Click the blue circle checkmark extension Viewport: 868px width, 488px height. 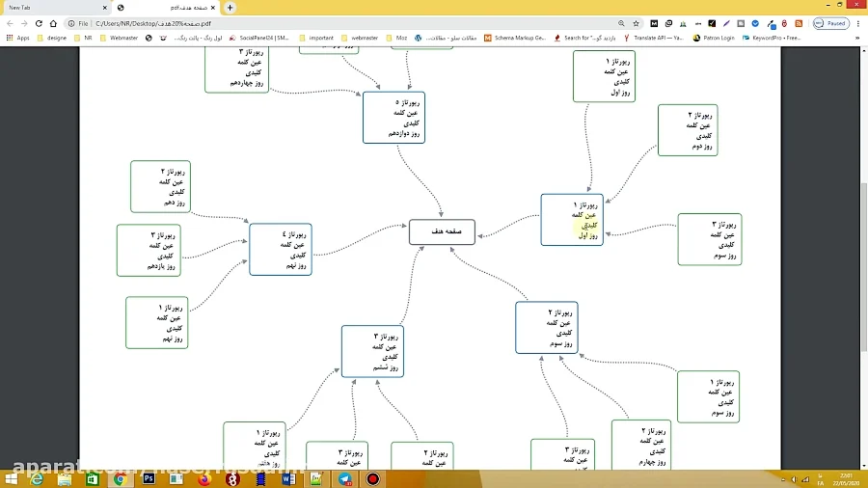(x=755, y=24)
